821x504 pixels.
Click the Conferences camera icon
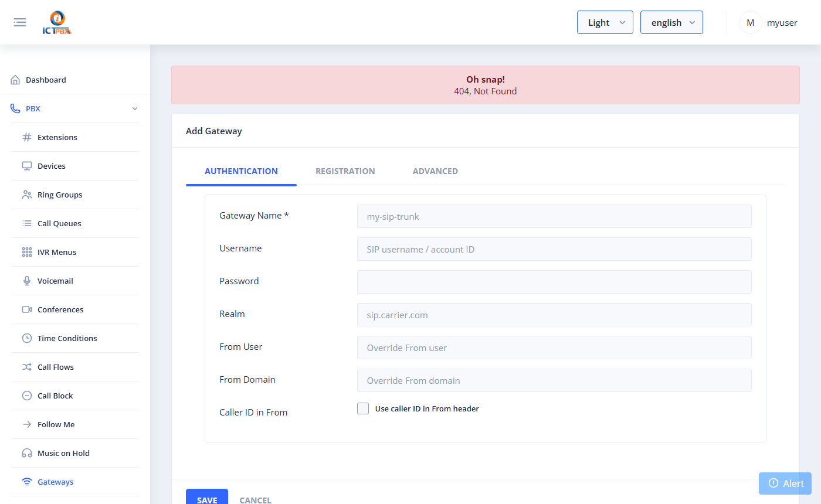click(x=27, y=309)
